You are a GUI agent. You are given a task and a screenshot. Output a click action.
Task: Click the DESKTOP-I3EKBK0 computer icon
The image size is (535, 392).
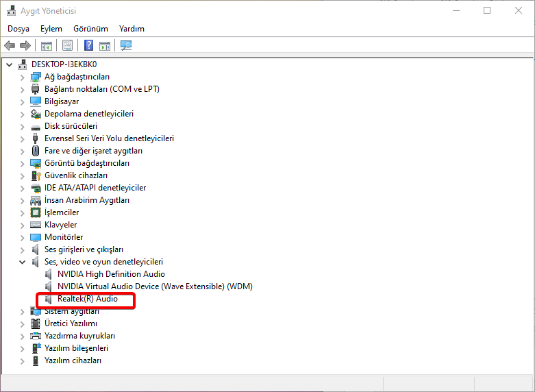(23, 64)
